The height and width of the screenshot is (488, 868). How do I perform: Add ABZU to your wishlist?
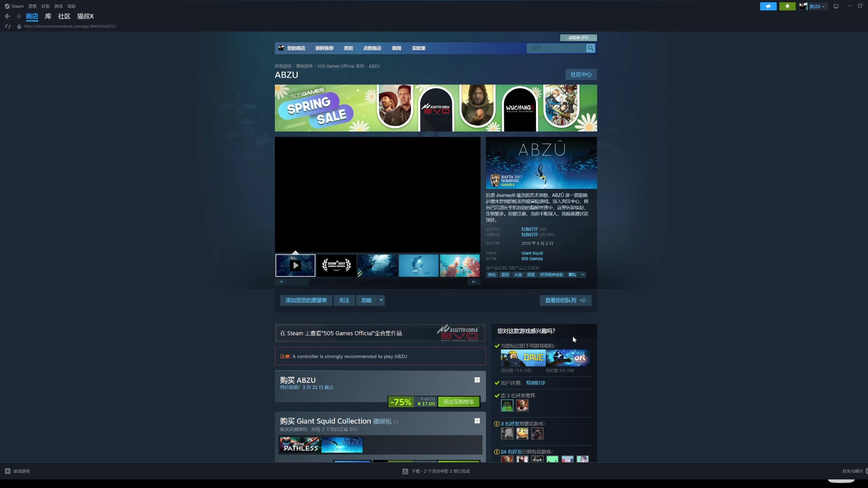pos(306,300)
